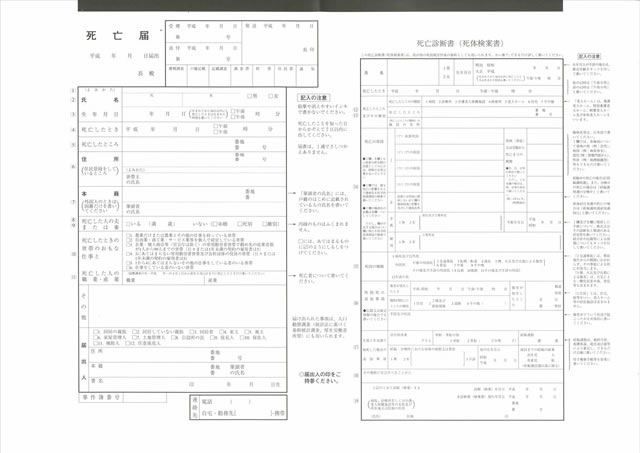Tick the 未婚 checkbox
This screenshot has height=453, width=640.
point(213,224)
